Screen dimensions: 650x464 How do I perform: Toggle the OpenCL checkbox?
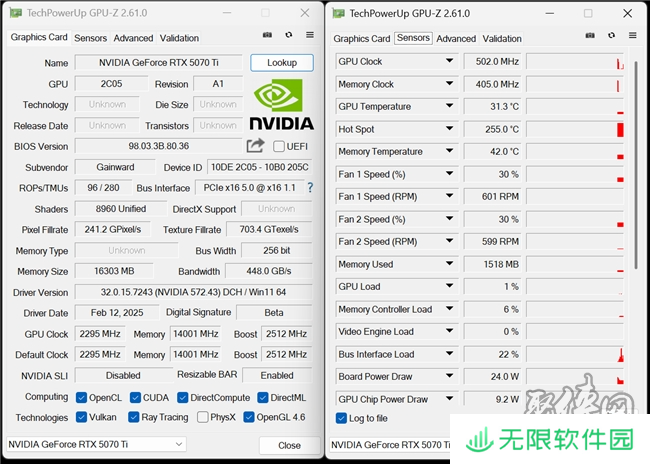click(x=81, y=398)
